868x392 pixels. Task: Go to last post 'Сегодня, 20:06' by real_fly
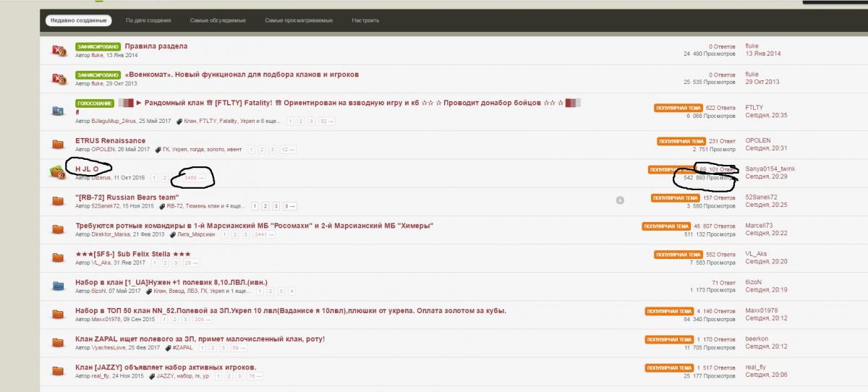767,375
